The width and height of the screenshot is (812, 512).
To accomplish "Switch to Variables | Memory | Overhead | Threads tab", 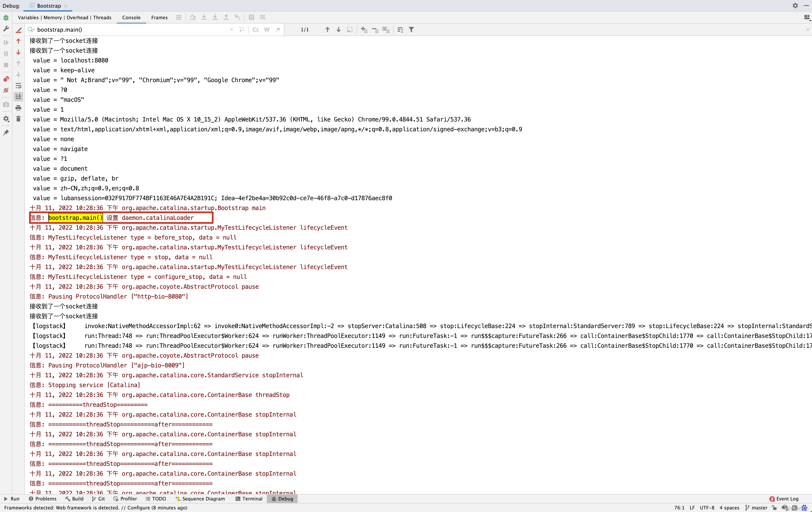I will (64, 18).
